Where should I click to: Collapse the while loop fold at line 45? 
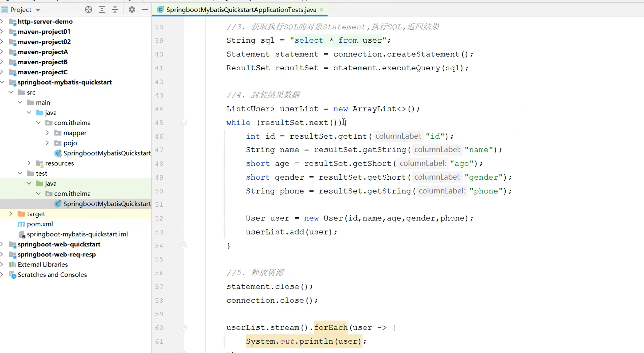(184, 122)
